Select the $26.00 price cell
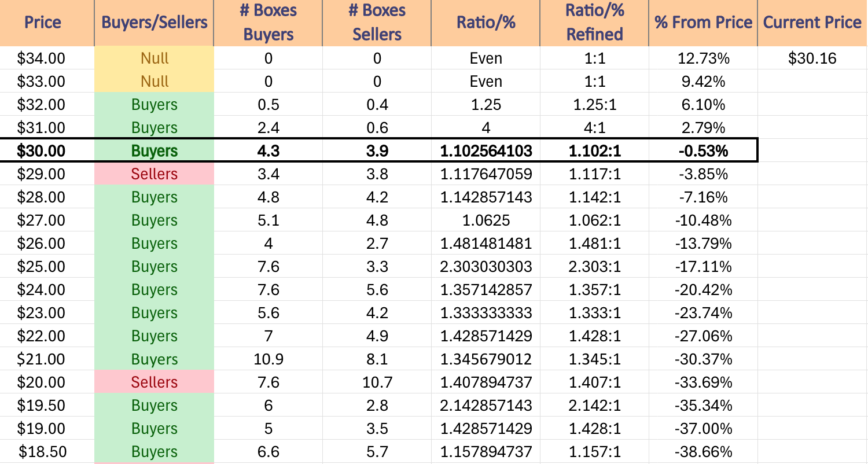This screenshot has width=868, height=464. (x=47, y=243)
